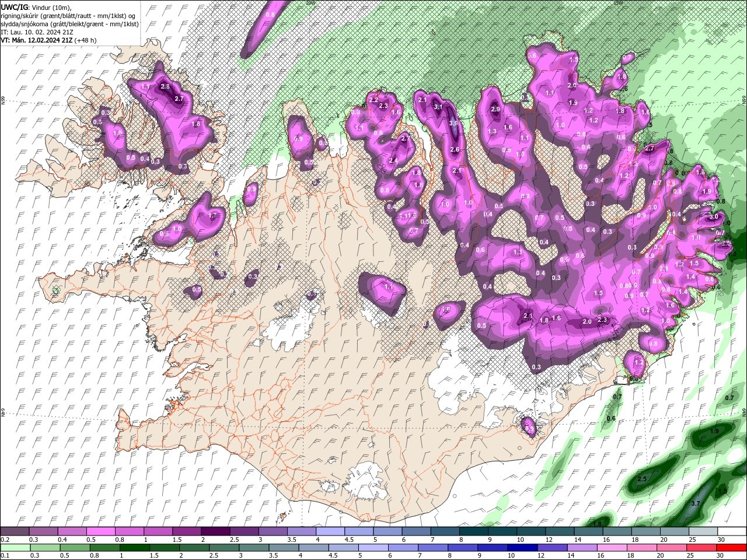Click the 3.7 rain value offshore southeast
Screen dimensions: 747x560
point(695,503)
